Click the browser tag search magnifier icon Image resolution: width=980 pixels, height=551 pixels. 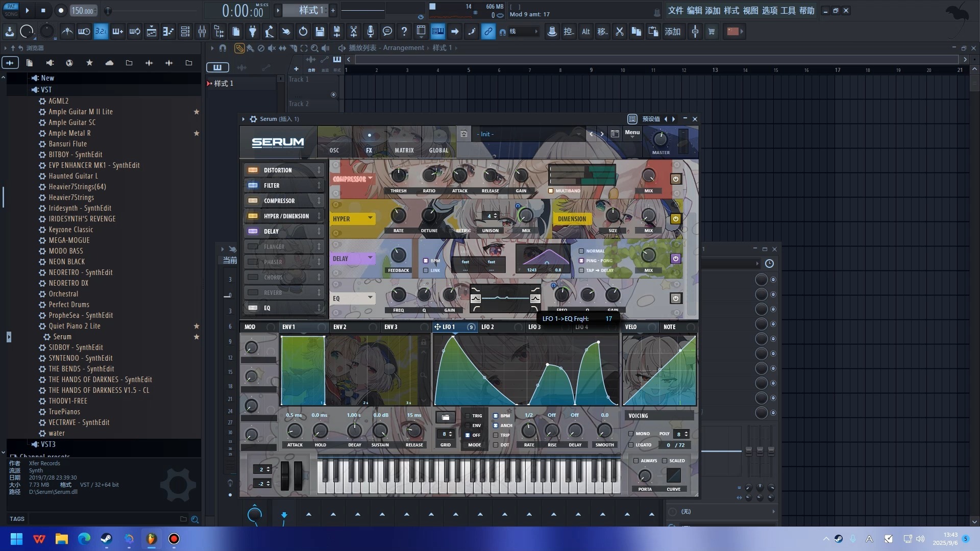point(194,519)
